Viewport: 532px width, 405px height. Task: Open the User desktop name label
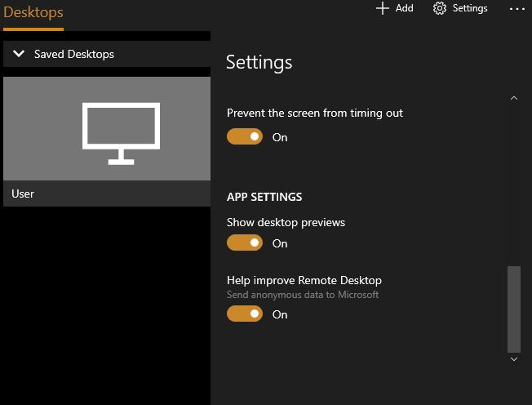pyautogui.click(x=23, y=194)
